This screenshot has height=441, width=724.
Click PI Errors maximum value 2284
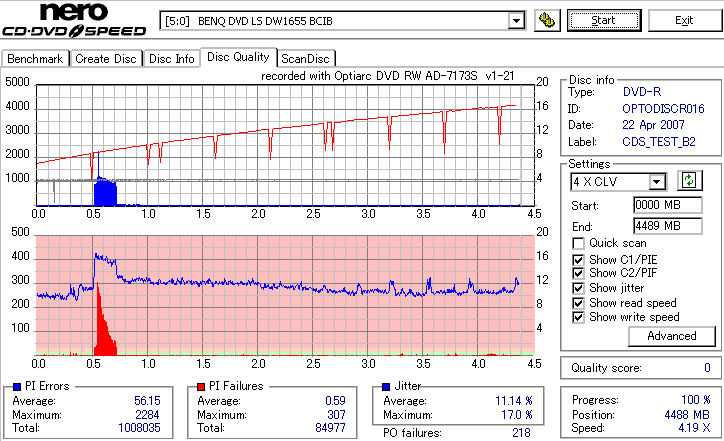pos(147,415)
